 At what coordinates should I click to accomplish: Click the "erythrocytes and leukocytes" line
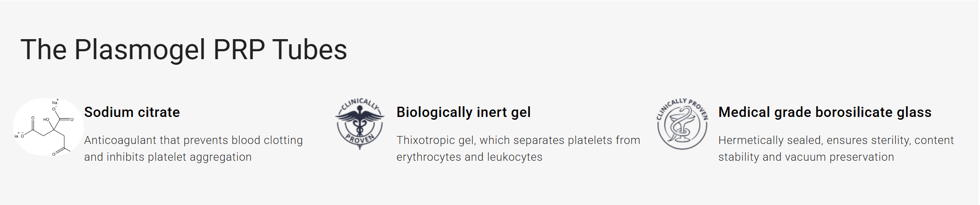coord(469,157)
